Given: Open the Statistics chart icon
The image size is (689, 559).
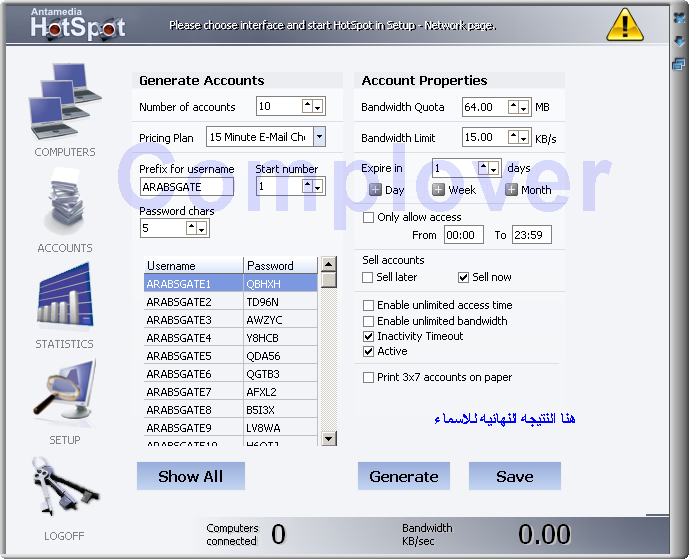Looking at the screenshot, I should click(x=65, y=299).
